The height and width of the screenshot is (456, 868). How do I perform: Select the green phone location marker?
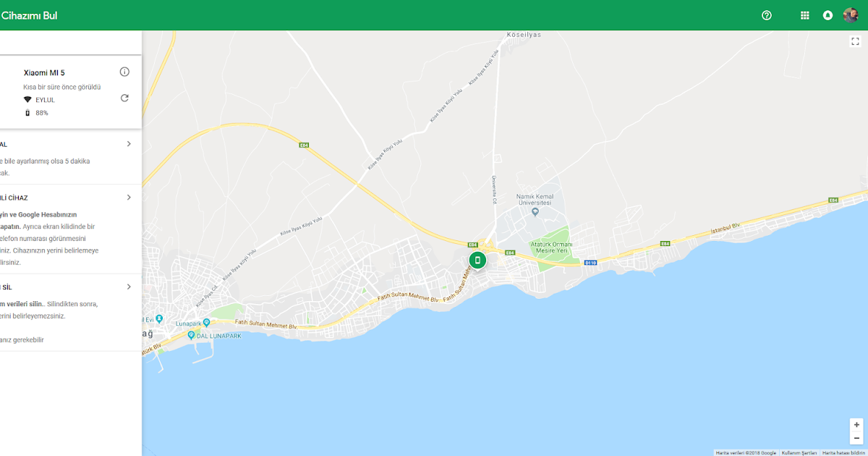[477, 260]
